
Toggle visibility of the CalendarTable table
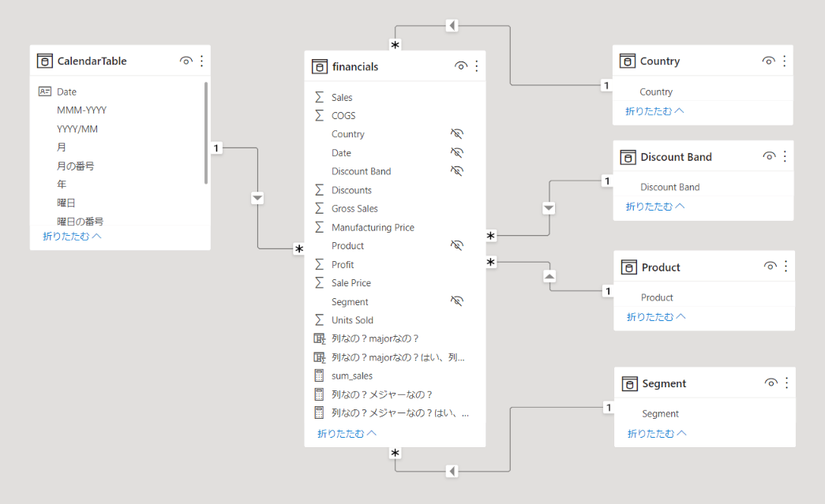pyautogui.click(x=186, y=61)
